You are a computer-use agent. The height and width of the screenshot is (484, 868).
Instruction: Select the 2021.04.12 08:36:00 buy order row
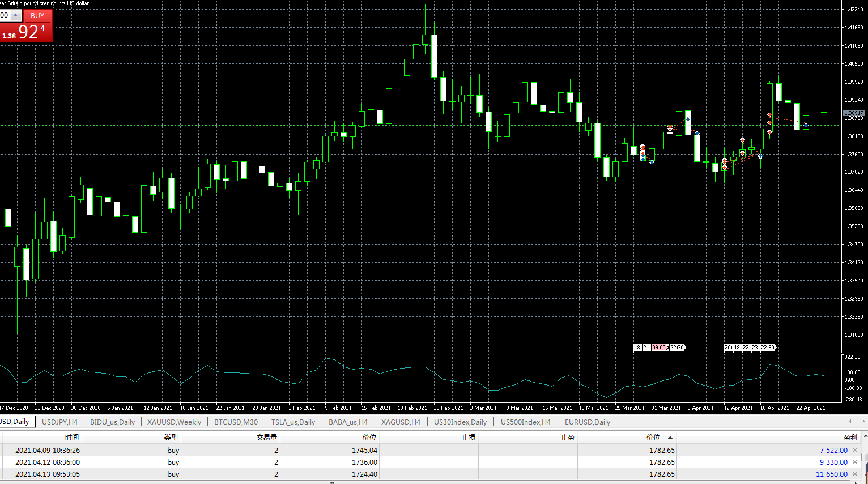click(x=431, y=462)
